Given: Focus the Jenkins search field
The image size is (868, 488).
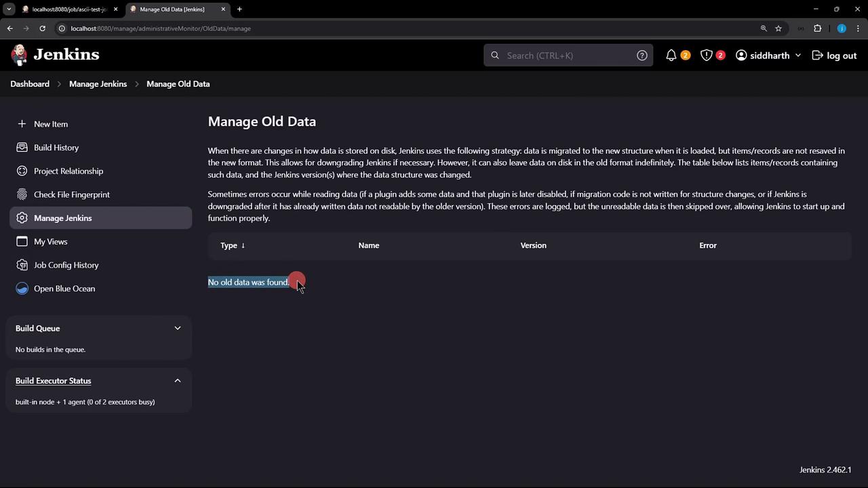Looking at the screenshot, I should click(568, 56).
